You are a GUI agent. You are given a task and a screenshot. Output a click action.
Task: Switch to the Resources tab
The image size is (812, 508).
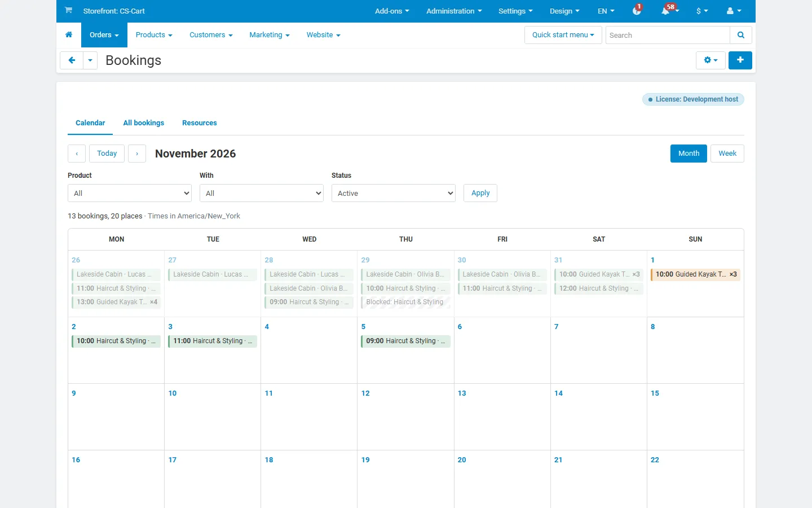[200, 123]
